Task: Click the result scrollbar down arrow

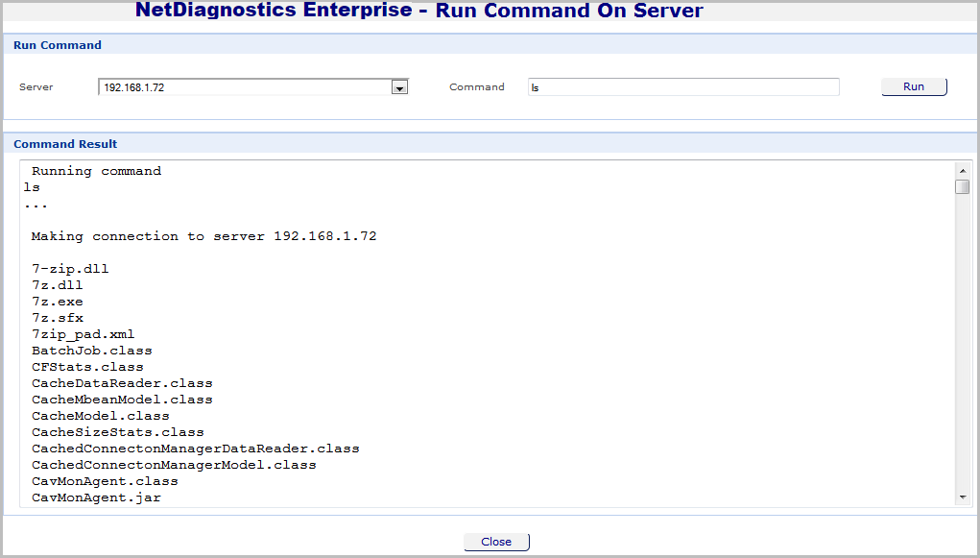Action: pyautogui.click(x=963, y=497)
